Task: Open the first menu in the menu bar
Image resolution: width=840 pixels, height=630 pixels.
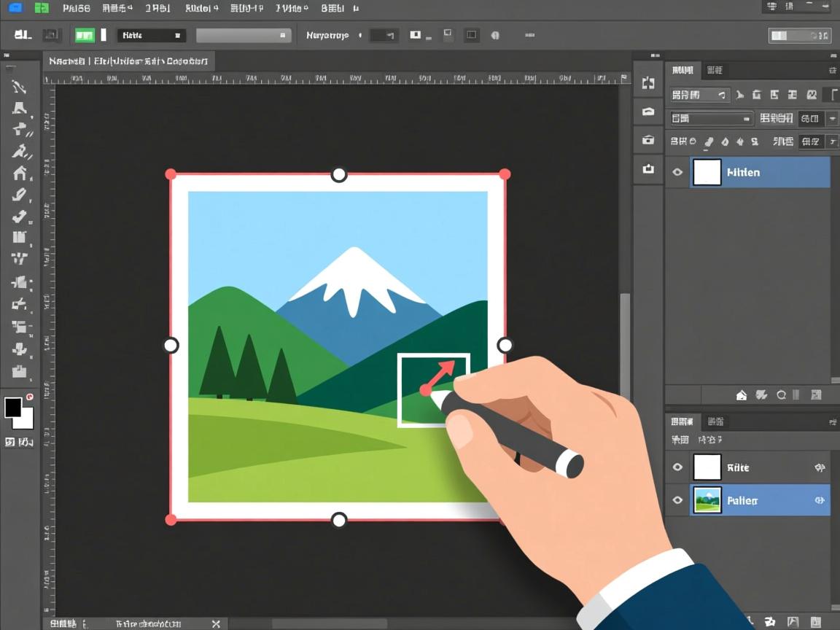Action: pos(76,9)
